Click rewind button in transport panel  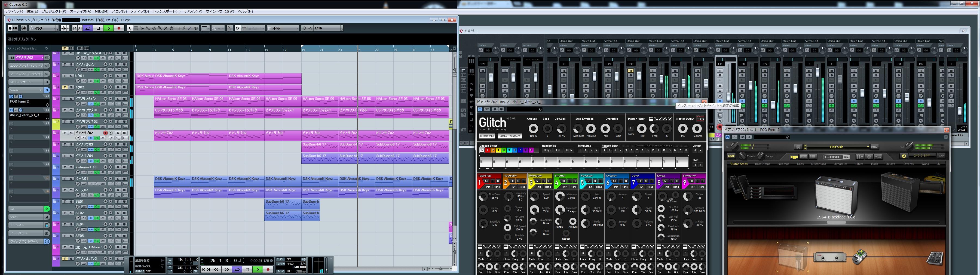(216, 270)
